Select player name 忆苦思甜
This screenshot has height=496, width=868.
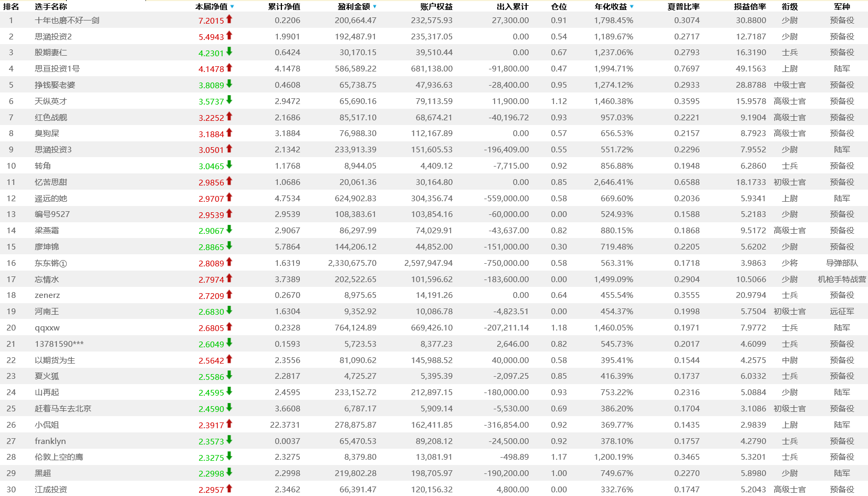tap(51, 182)
